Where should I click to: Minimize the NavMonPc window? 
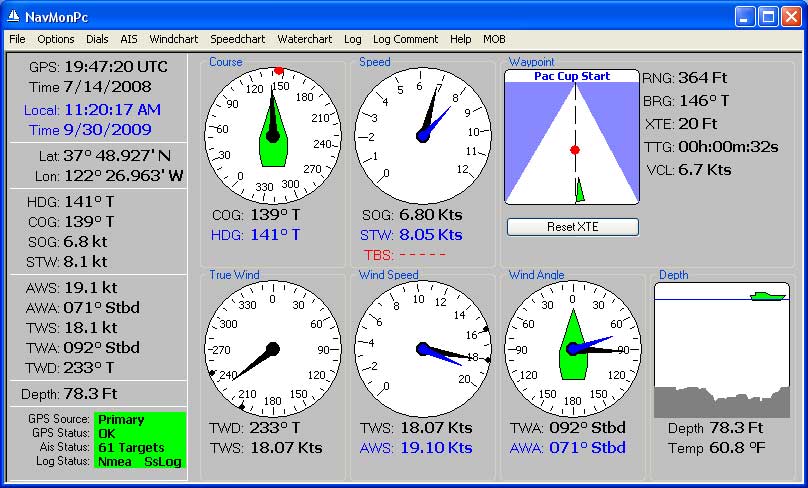click(744, 17)
